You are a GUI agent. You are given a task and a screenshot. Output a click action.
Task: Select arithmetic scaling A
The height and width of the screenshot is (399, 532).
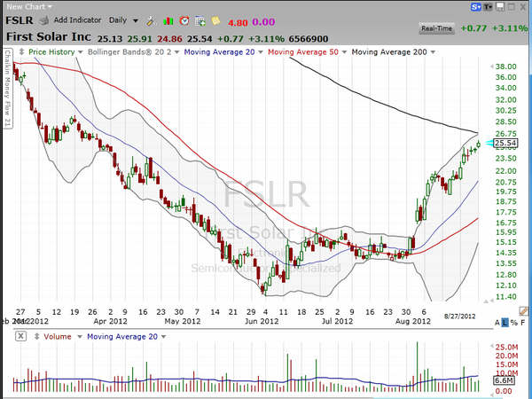pos(497,323)
